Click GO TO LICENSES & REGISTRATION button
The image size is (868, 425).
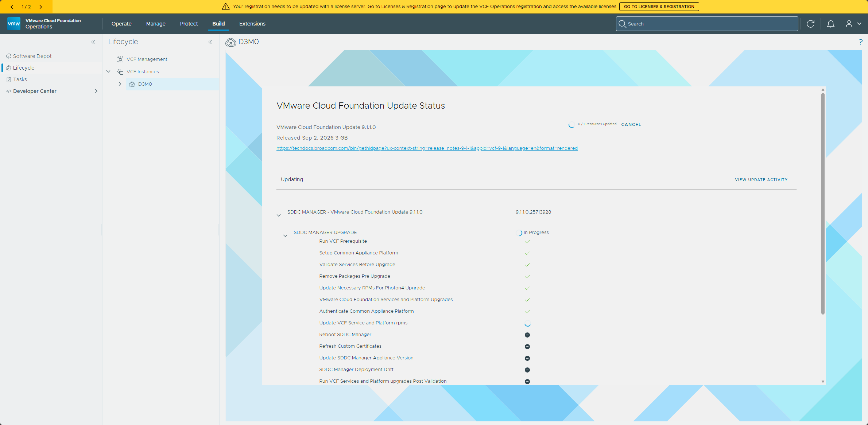pyautogui.click(x=659, y=7)
